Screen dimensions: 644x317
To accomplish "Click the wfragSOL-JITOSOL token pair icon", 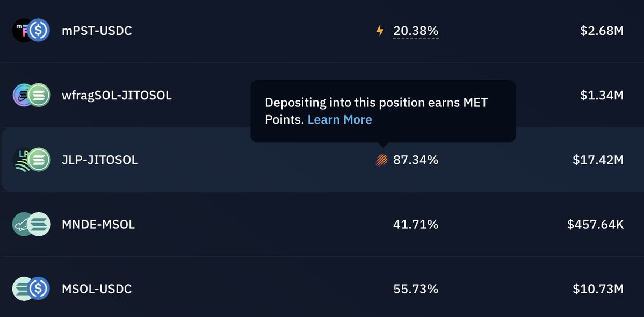I will [31, 95].
